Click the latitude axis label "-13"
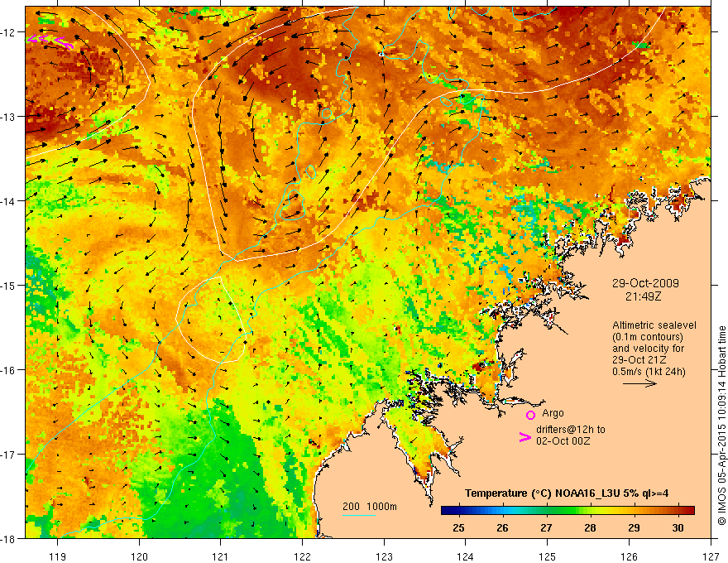Viewport: 728px width, 563px height. click(8, 117)
